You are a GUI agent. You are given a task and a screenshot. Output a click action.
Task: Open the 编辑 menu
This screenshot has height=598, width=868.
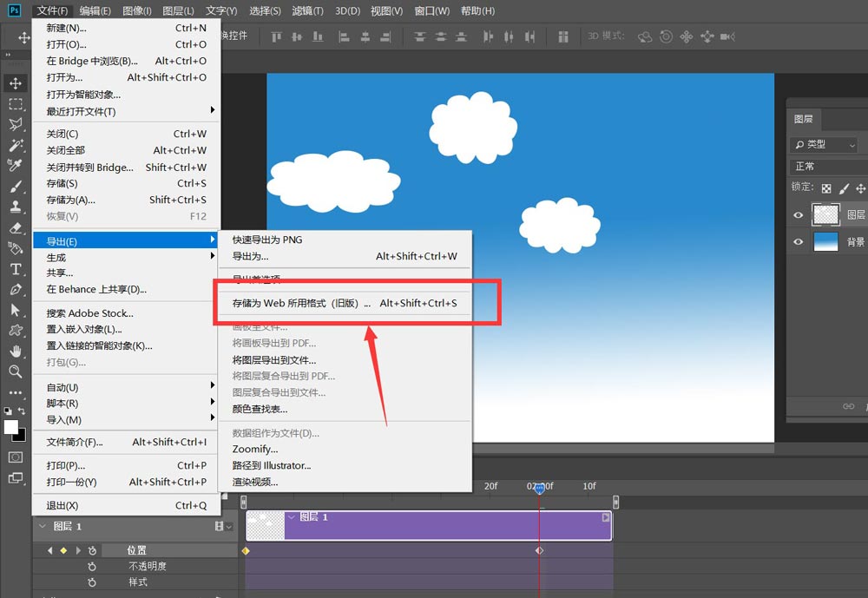(94, 10)
